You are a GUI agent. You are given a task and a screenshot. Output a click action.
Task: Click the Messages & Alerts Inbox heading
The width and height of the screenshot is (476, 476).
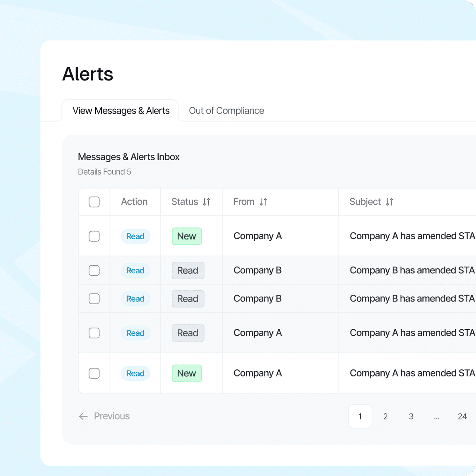coord(129,157)
